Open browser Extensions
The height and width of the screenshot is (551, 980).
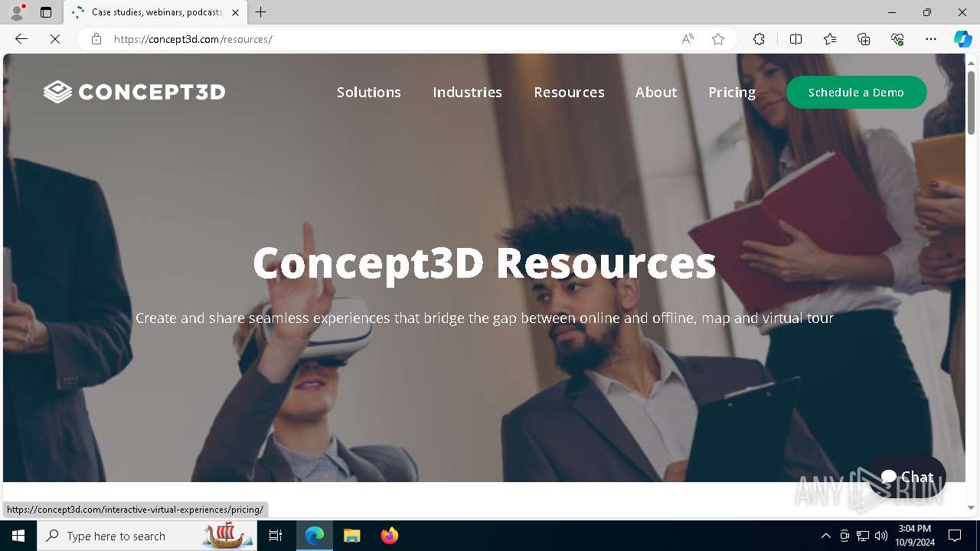[759, 39]
